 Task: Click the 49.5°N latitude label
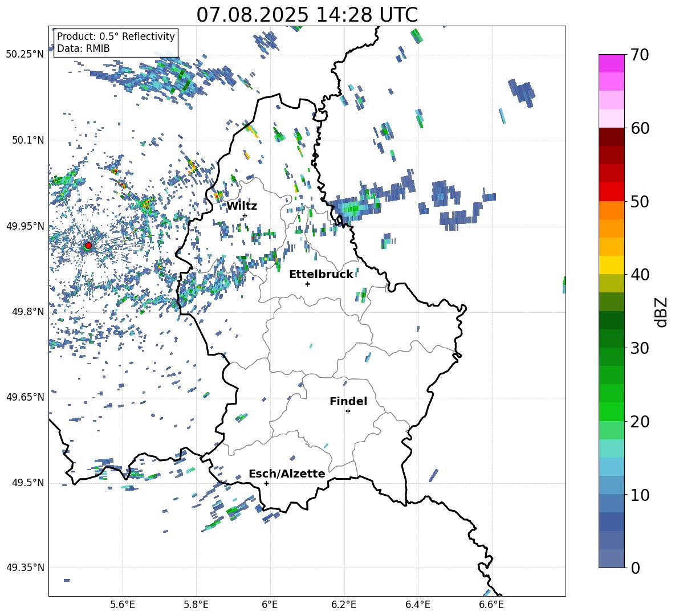pyautogui.click(x=28, y=482)
